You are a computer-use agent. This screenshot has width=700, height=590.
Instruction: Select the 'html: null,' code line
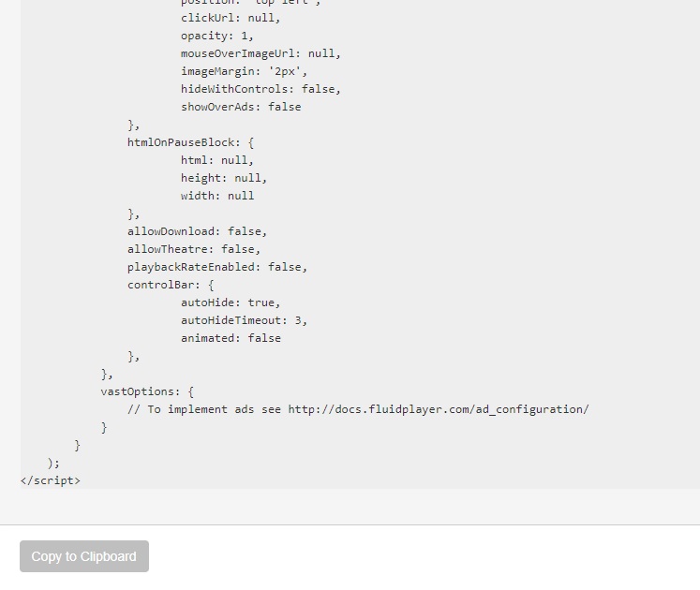[x=217, y=160]
